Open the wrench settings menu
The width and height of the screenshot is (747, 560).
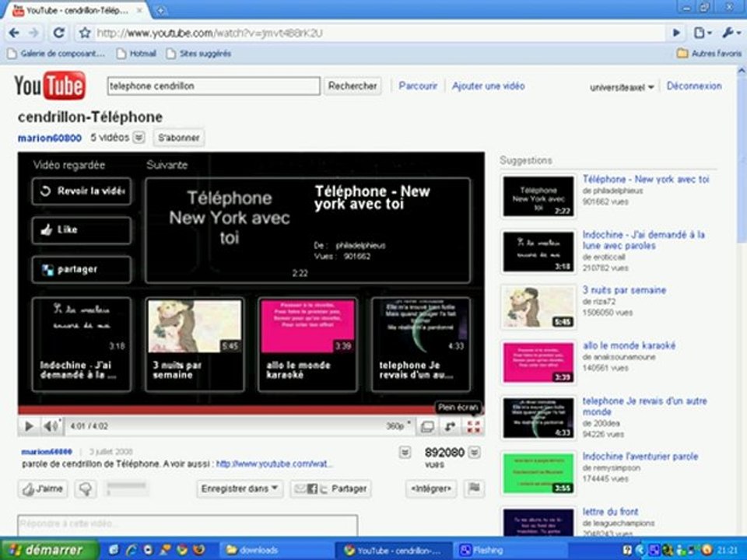[x=731, y=33]
